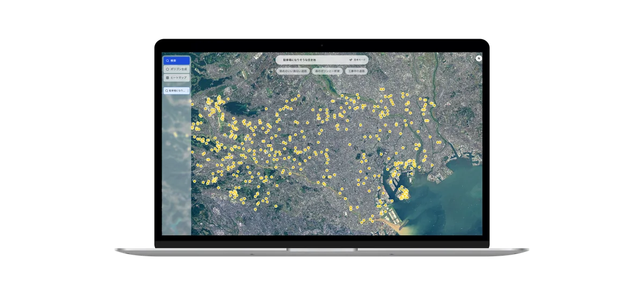Select the 検索 tab in the sidebar
644x297 pixels.
(177, 61)
